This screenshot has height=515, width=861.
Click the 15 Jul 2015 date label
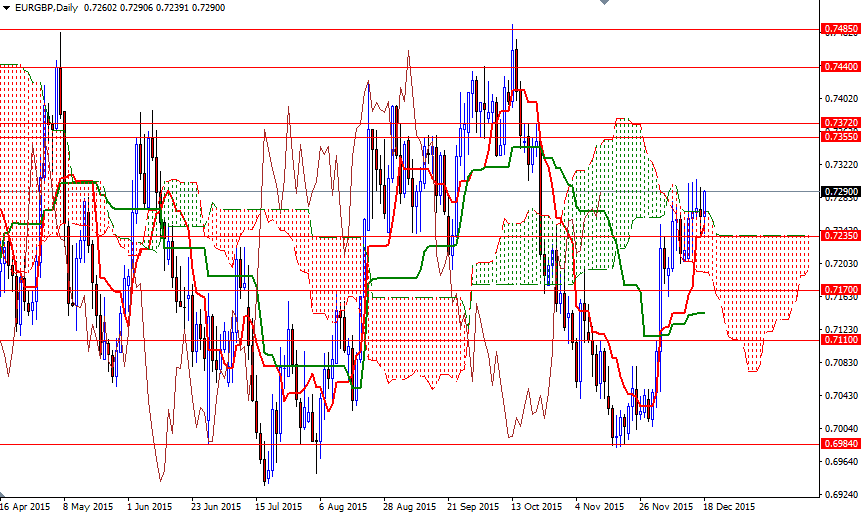pyautogui.click(x=278, y=506)
